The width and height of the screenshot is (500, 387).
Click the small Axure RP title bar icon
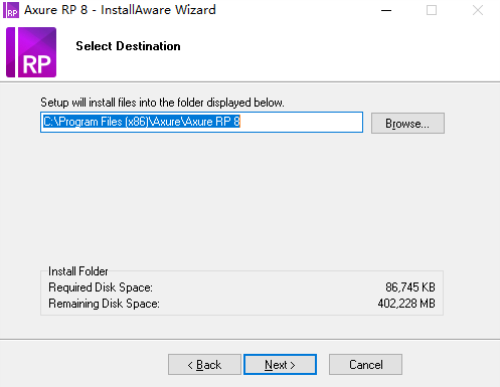click(11, 10)
